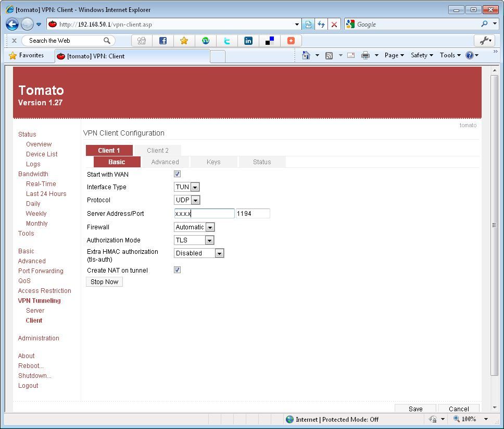The image size is (504, 429).
Task: Expand the Authorization Mode TLS dropdown
Action: click(209, 240)
